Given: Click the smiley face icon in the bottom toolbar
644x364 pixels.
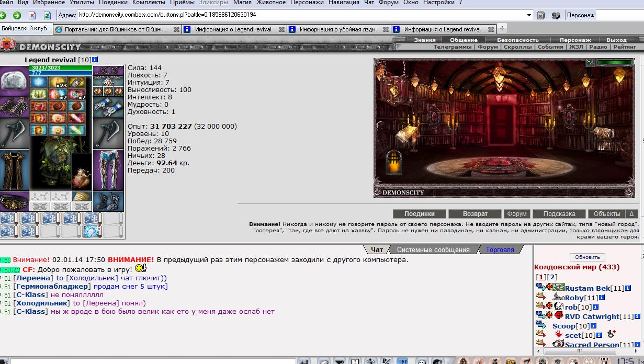Looking at the screenshot, I should pos(422,361).
